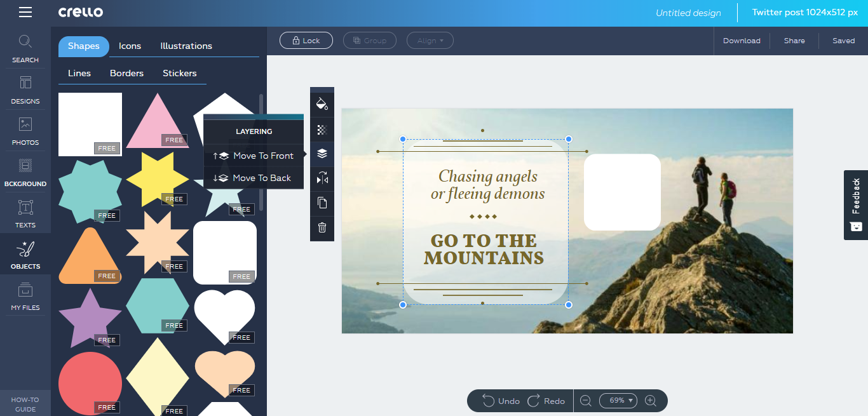Click the Group button
The height and width of the screenshot is (416, 868).
(x=370, y=41)
